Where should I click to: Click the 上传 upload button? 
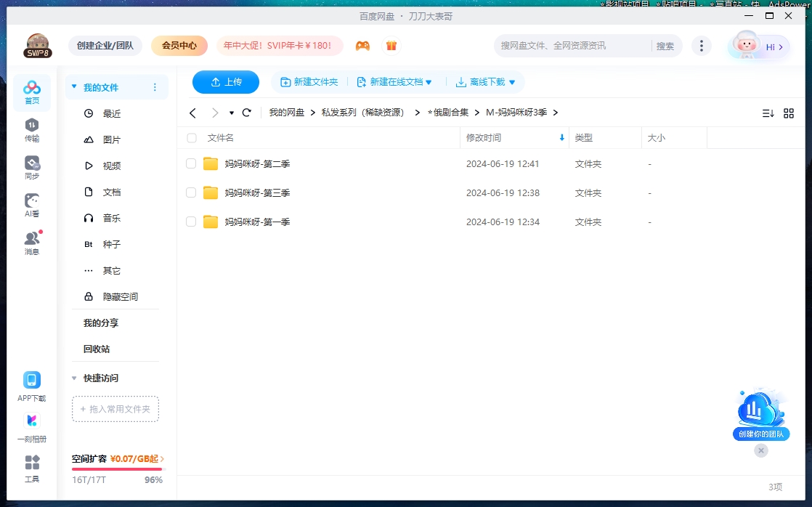coord(226,82)
